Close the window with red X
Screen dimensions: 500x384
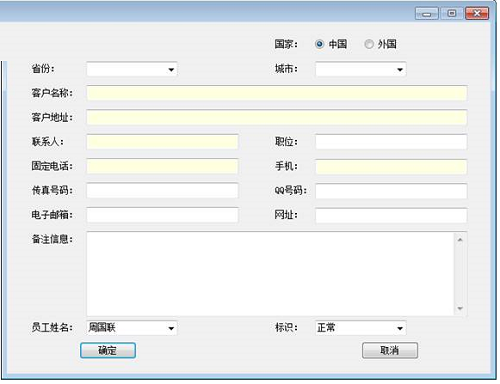click(477, 14)
